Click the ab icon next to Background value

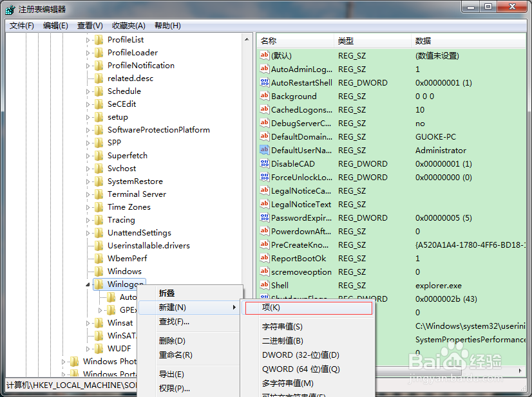[x=264, y=96]
